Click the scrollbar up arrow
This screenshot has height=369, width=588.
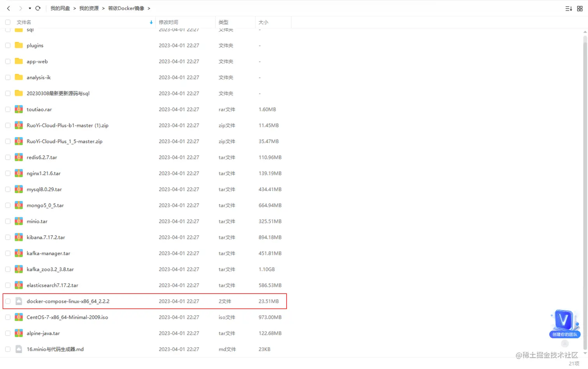[585, 32]
